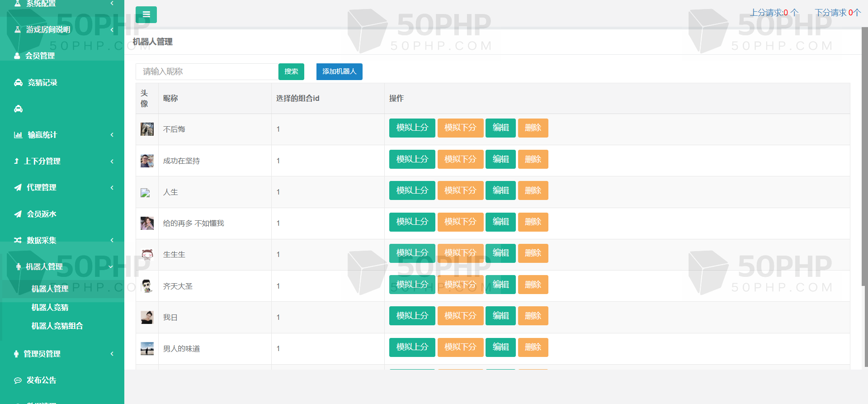Viewport: 868px width, 404px height.
Task: Click the chat bubble icon for 发布公告
Action: [x=18, y=380]
